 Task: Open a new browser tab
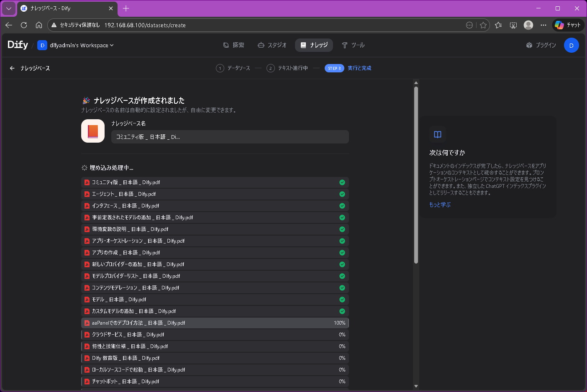[x=126, y=8]
